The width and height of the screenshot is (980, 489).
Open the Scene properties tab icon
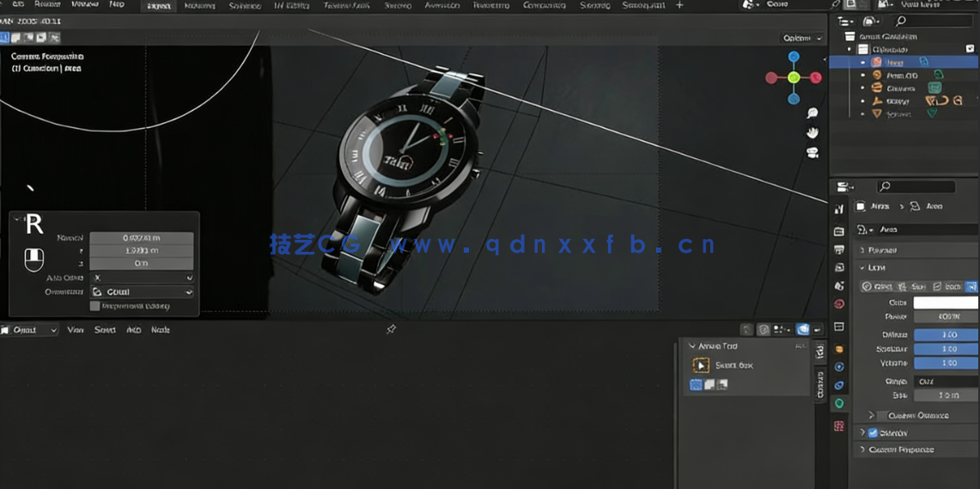[839, 286]
